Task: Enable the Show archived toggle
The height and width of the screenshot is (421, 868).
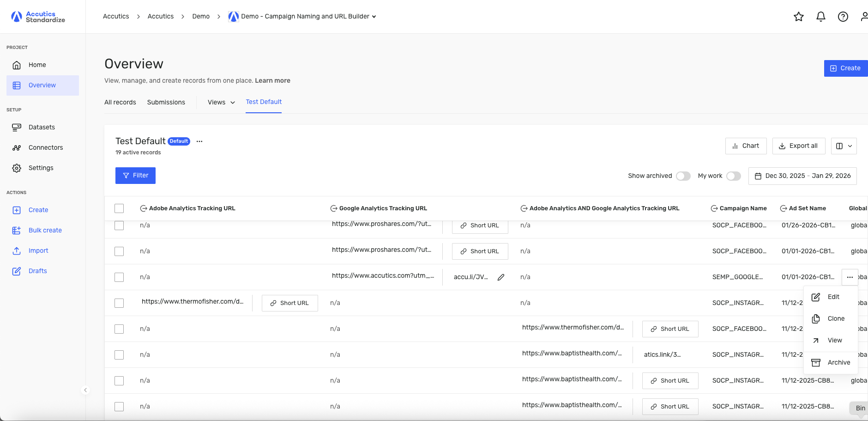Action: pos(683,176)
